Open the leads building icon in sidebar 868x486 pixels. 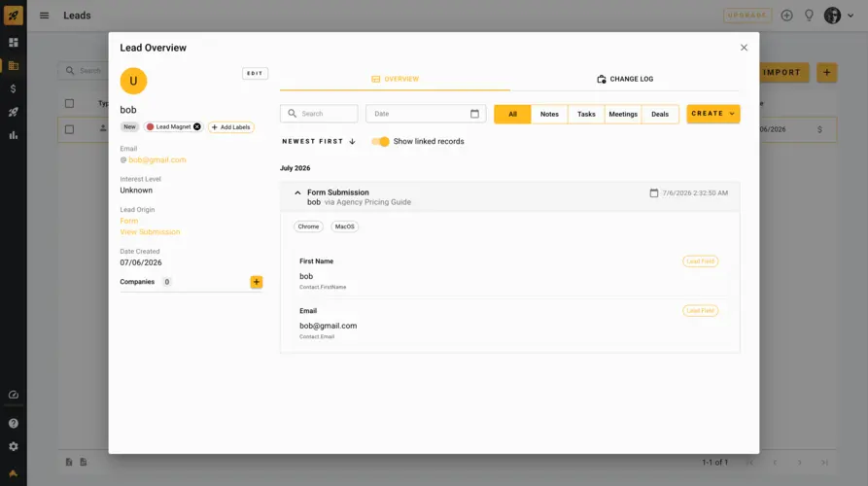pyautogui.click(x=14, y=66)
